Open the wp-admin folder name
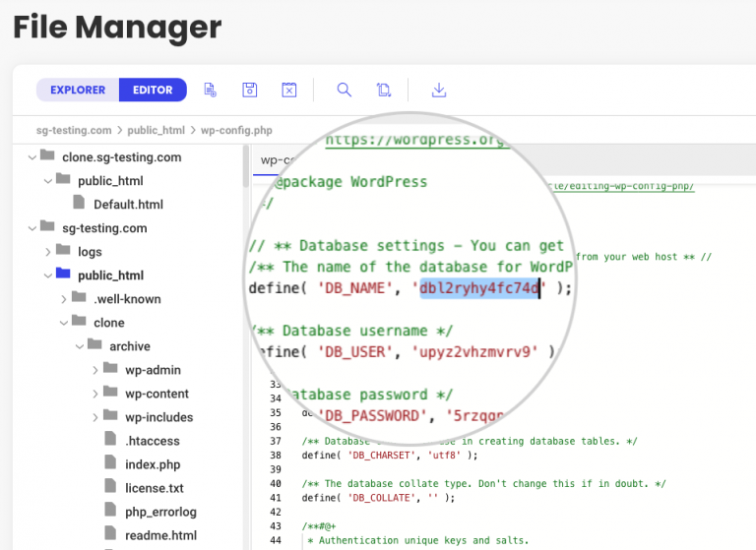756x550 pixels. pos(153,370)
